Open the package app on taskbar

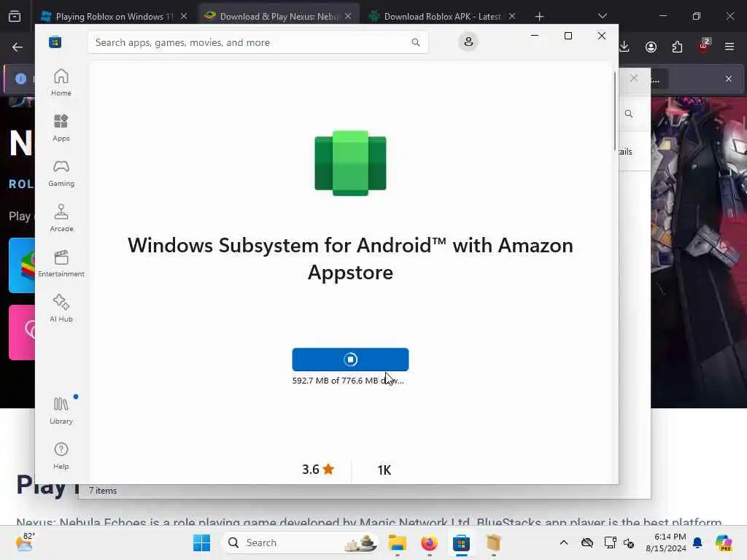pos(494,542)
